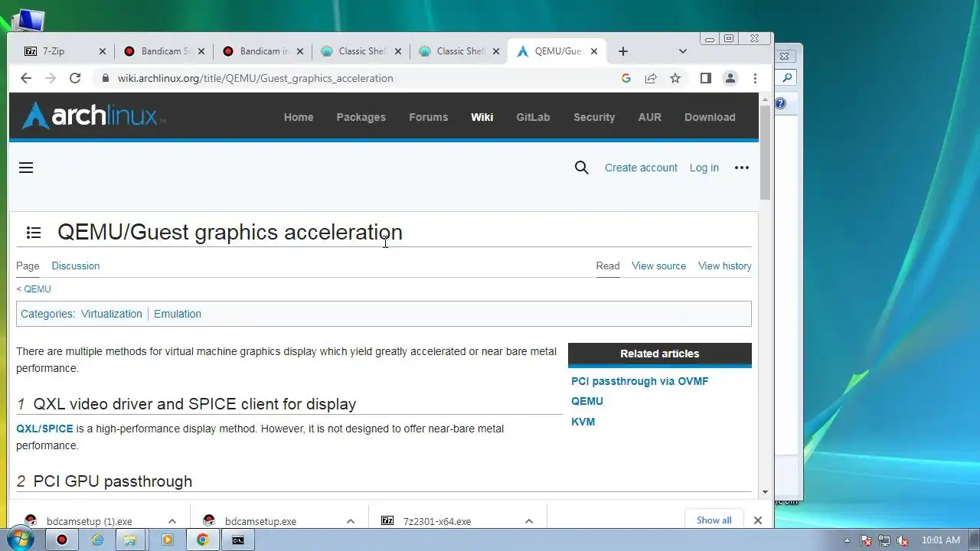Open the Discussion tab
This screenshot has height=551, width=980.
(75, 266)
